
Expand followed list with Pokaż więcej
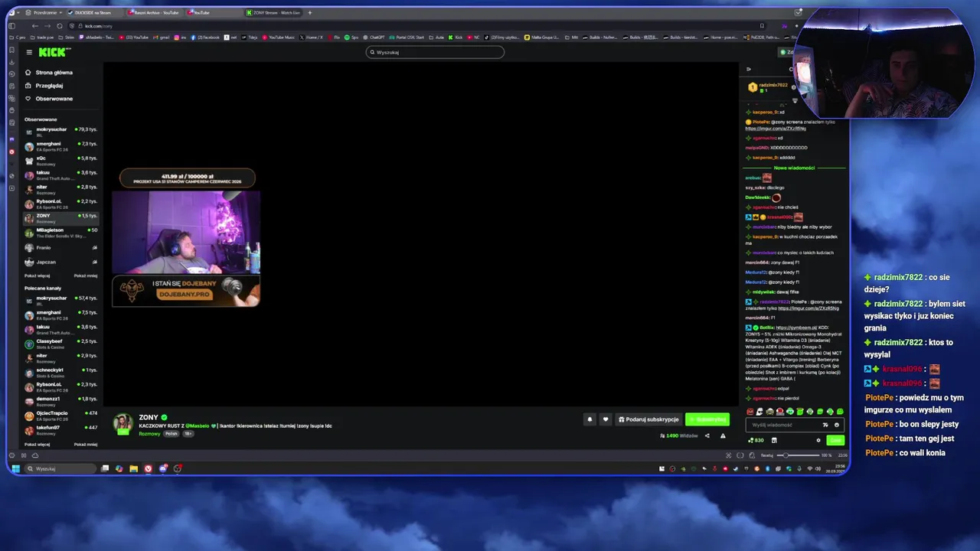point(37,275)
